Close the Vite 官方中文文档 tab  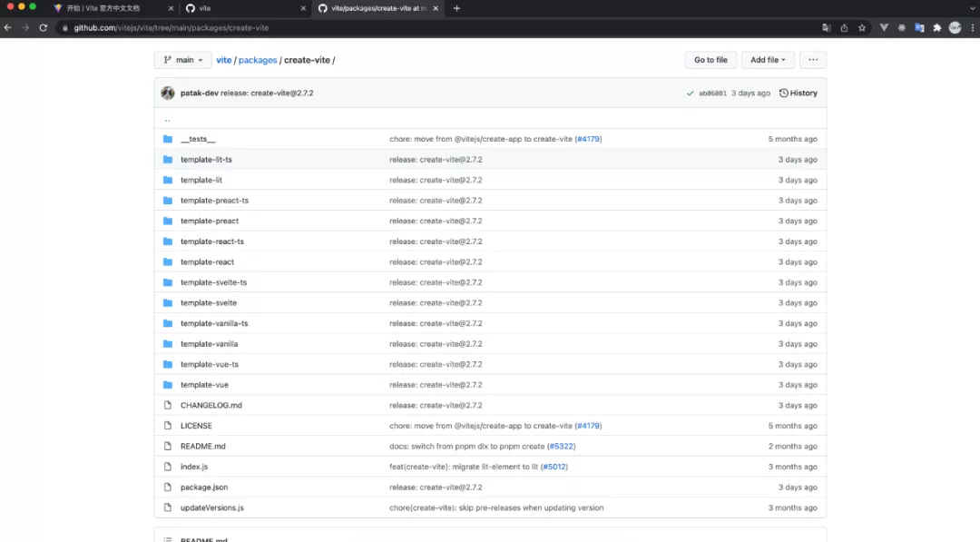[171, 8]
